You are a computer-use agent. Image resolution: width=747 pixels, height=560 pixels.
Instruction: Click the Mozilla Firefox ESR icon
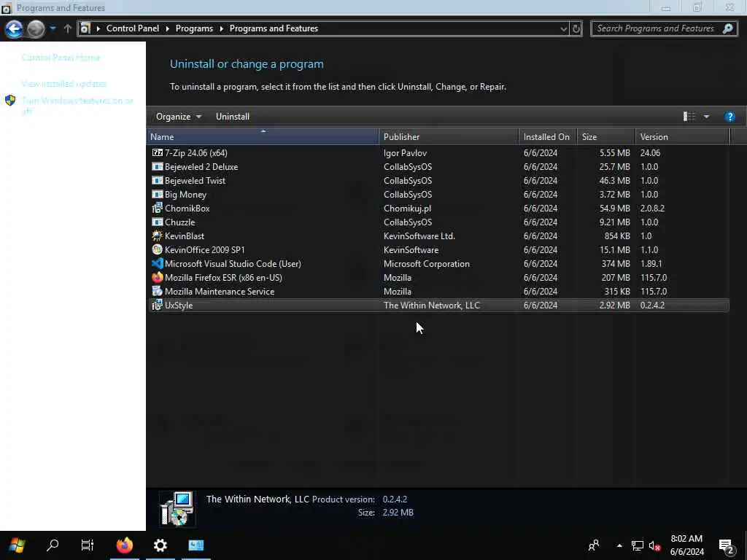158,277
